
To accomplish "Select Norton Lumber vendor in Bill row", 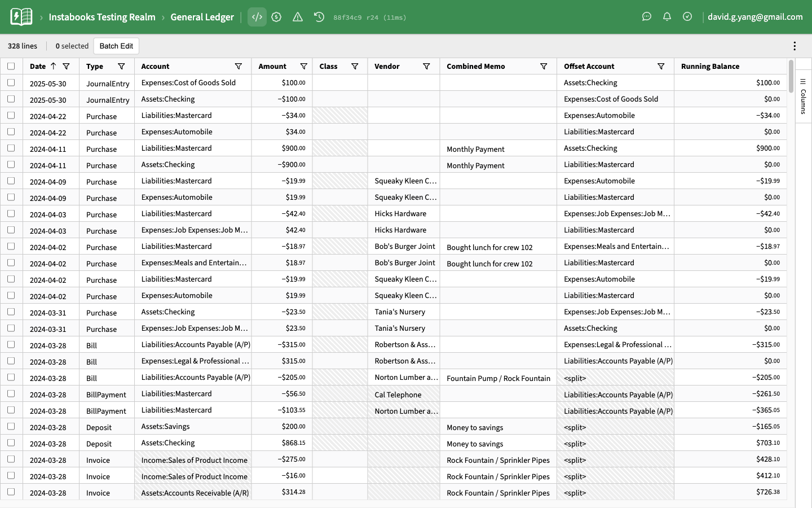I will point(404,377).
